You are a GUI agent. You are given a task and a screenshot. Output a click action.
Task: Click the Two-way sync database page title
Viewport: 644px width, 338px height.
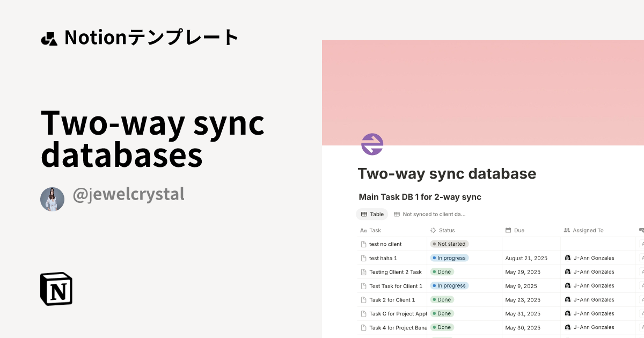tap(447, 173)
